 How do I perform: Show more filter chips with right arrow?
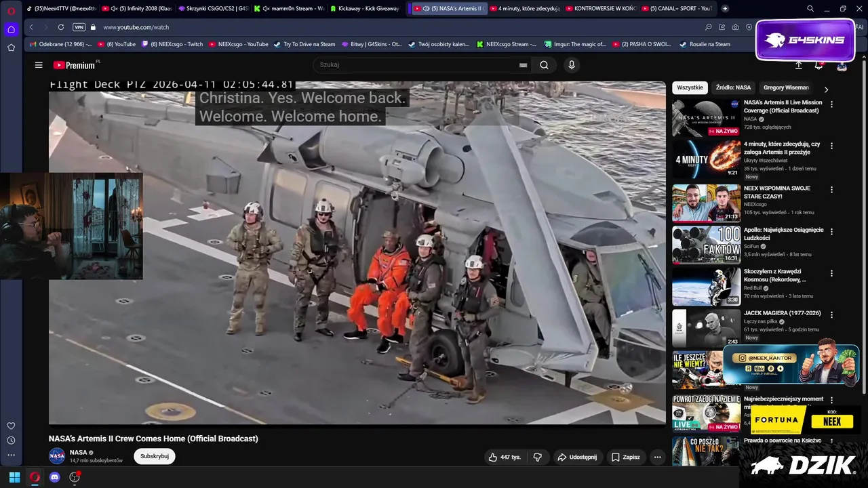coord(825,89)
